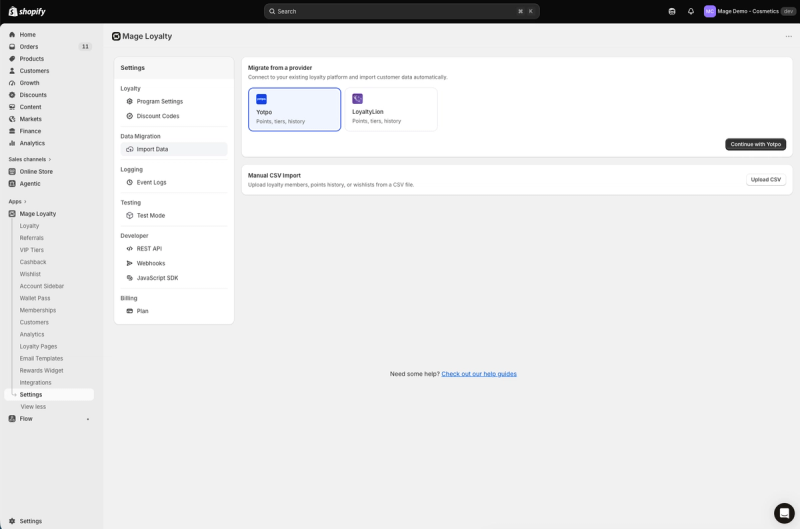Click the Event Logs clock icon
Screen dimensions: 800x529
(130, 183)
